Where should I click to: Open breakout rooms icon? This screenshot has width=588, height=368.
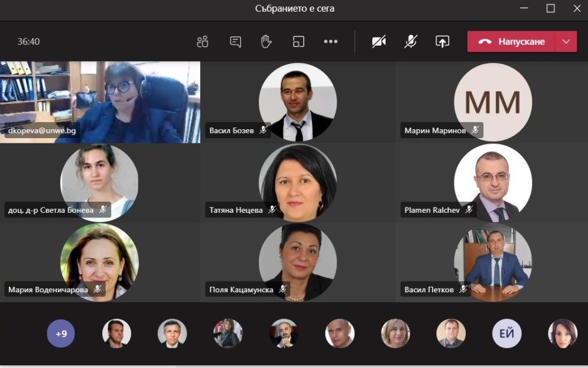click(x=298, y=42)
